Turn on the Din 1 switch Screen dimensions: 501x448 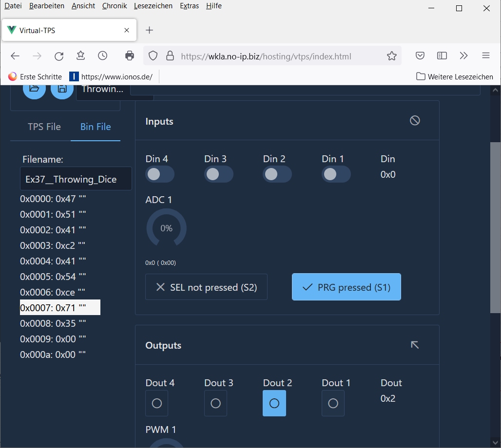click(x=336, y=174)
